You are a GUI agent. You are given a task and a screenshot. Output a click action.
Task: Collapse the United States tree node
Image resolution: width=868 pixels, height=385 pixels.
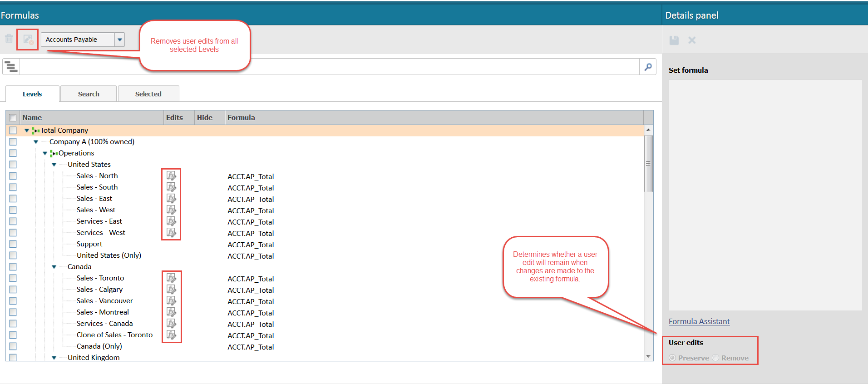pyautogui.click(x=54, y=165)
